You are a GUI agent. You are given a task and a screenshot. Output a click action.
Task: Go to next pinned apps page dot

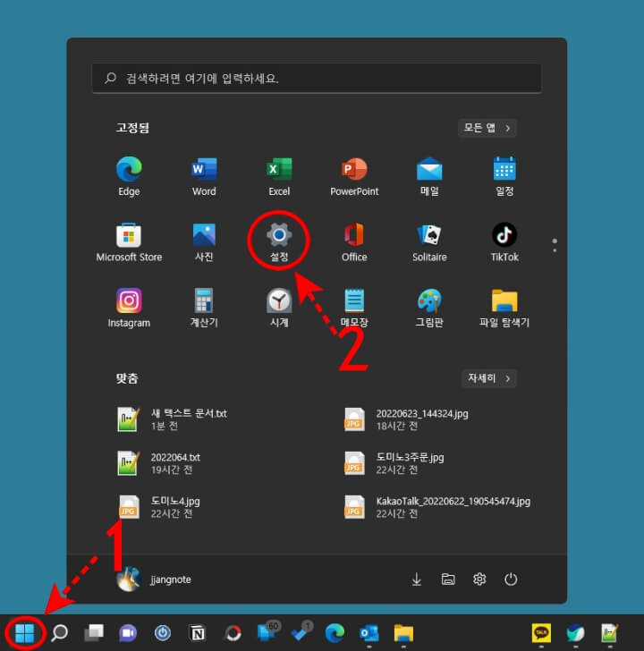[555, 250]
